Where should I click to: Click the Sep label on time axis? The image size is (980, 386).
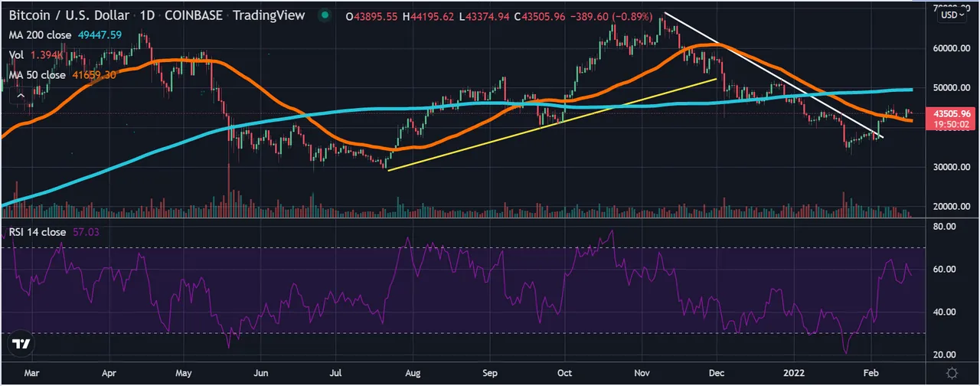pyautogui.click(x=490, y=373)
